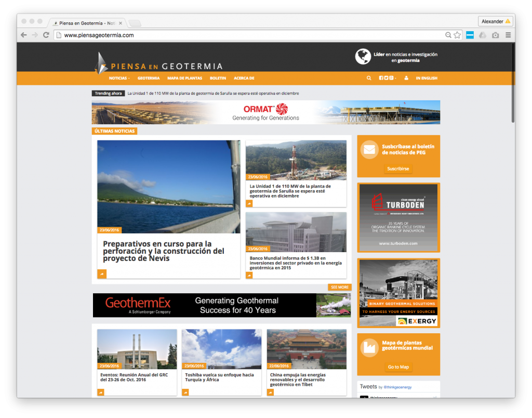Close the Piensa en Geotermia tab
This screenshot has height=418, width=532.
point(121,23)
